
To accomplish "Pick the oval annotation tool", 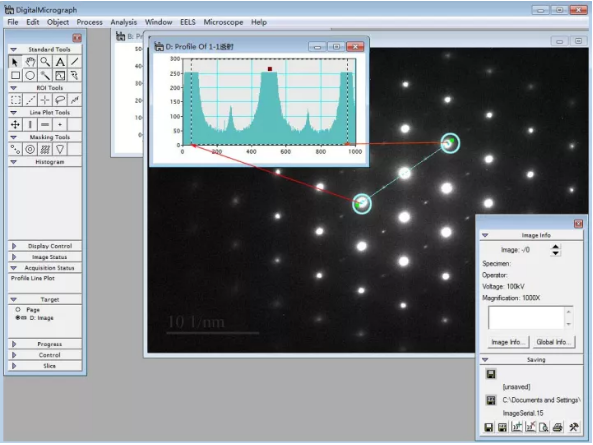I will [x=30, y=75].
